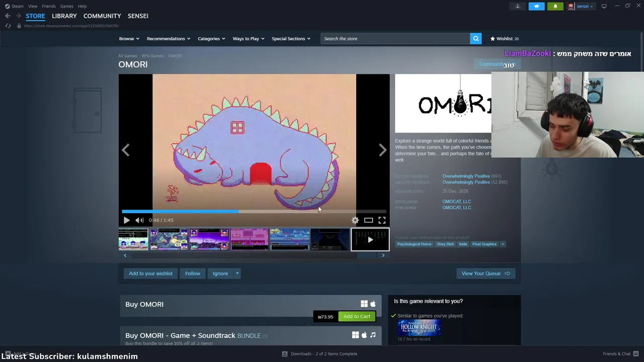Expand the sensei account dropdown

pyautogui.click(x=585, y=6)
